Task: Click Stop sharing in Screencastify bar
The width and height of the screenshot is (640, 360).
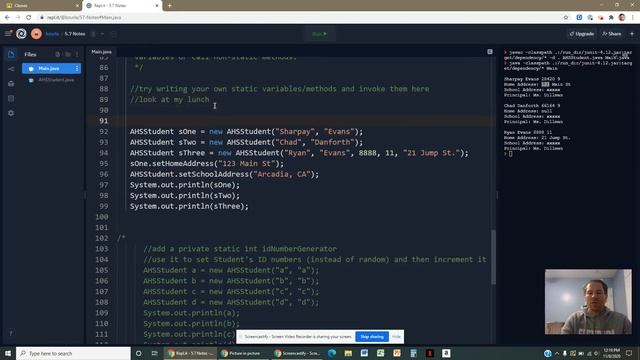Action: [x=372, y=337]
